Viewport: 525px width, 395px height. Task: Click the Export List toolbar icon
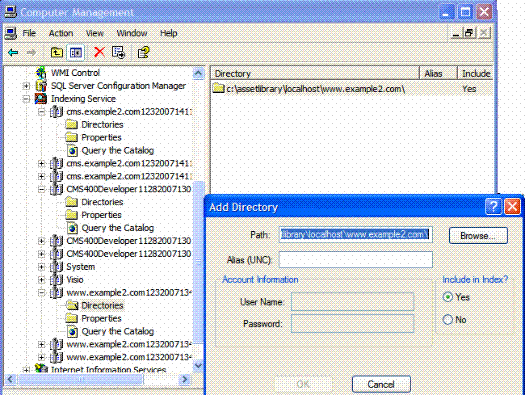[x=119, y=52]
